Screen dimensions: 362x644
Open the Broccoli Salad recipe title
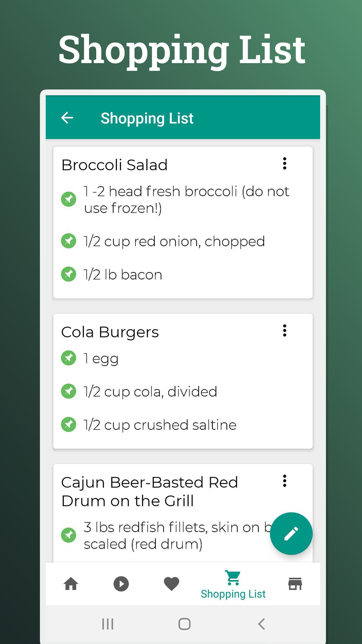tap(115, 165)
